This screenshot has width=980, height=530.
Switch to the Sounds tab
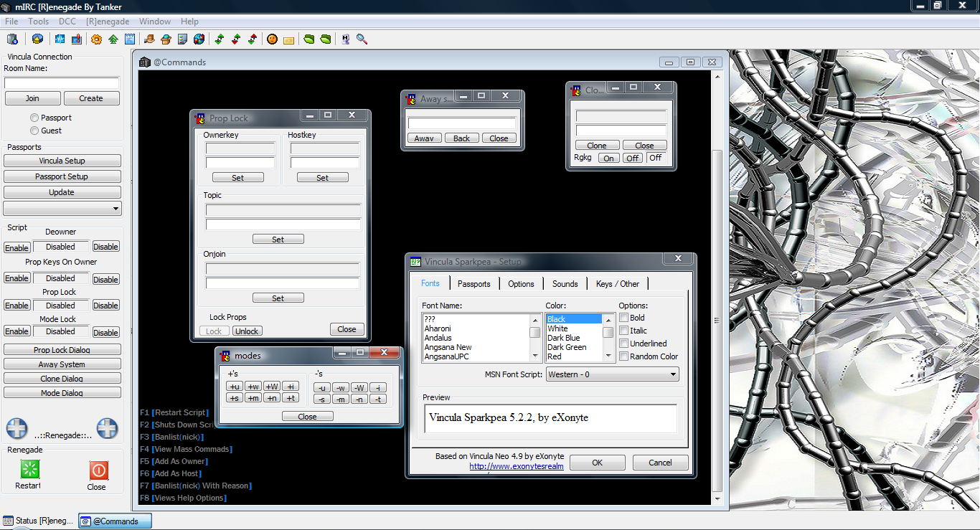(x=565, y=283)
